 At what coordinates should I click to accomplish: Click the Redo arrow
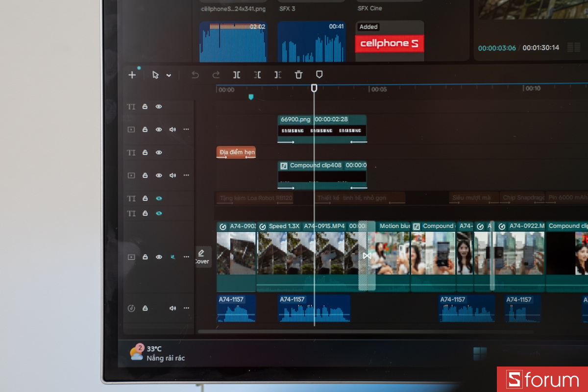pyautogui.click(x=216, y=75)
